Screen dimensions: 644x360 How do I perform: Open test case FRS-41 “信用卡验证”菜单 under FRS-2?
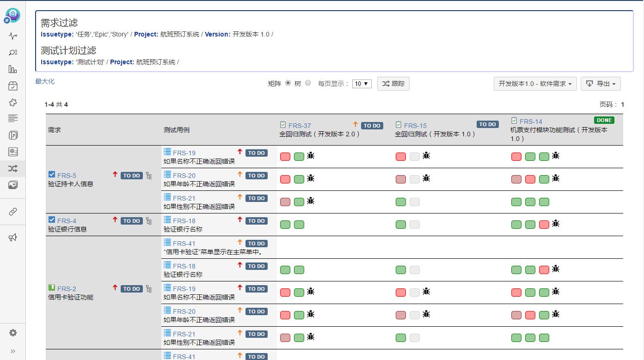click(184, 244)
